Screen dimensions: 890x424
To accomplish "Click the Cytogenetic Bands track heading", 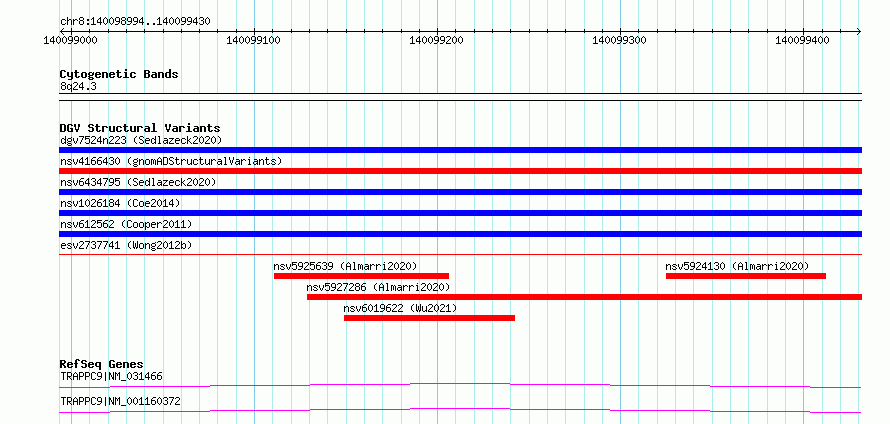I will pos(119,74).
